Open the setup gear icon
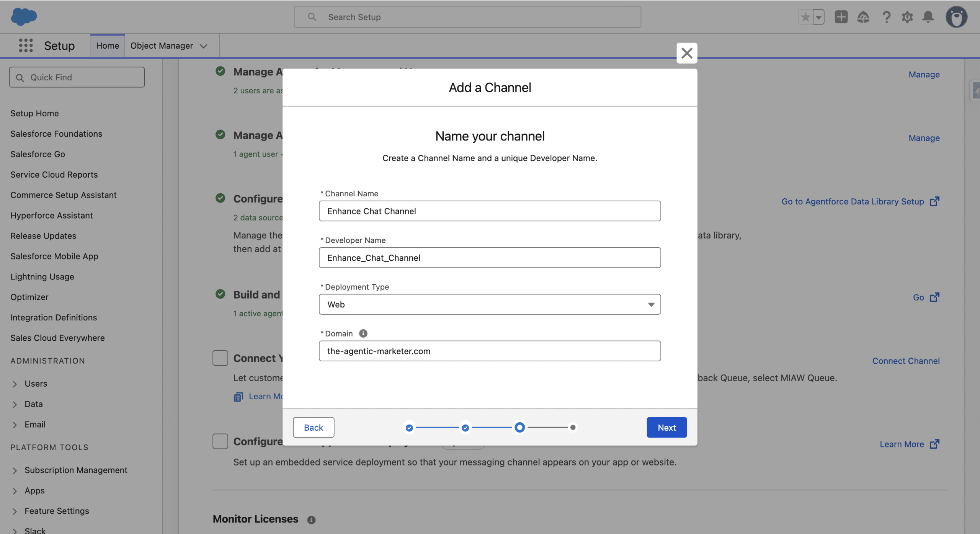The width and height of the screenshot is (980, 534). tap(907, 17)
